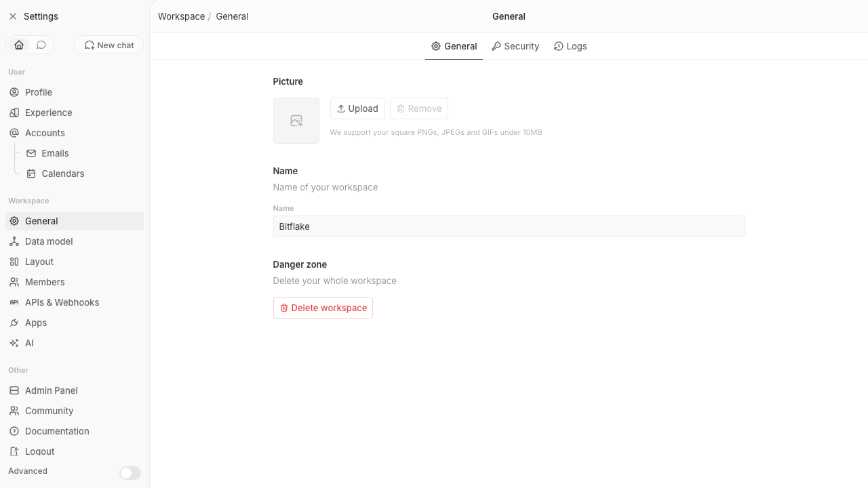The height and width of the screenshot is (488, 868).
Task: Switch to the Security tab
Action: [515, 46]
